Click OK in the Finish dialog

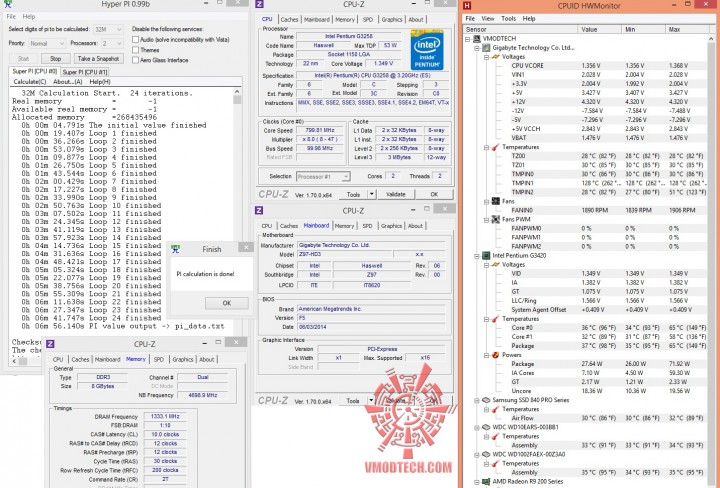click(226, 303)
